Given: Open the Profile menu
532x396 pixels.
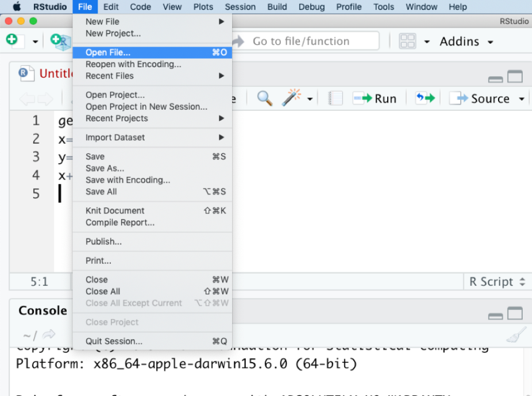Looking at the screenshot, I should [x=349, y=7].
